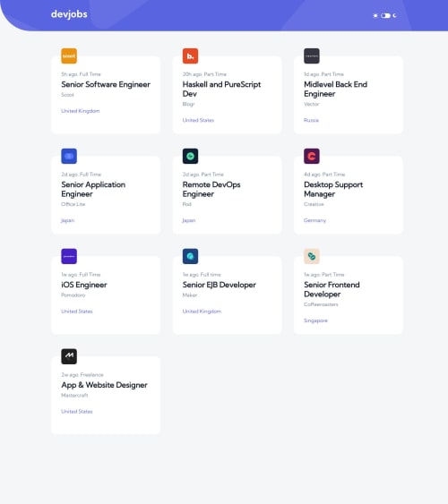Click 'Office Lite' company name text
The width and height of the screenshot is (448, 504).
73,204
